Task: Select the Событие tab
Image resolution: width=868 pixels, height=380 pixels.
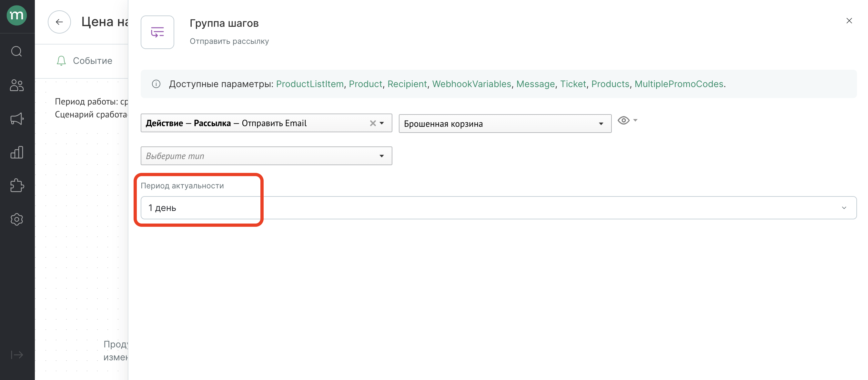Action: [x=84, y=61]
